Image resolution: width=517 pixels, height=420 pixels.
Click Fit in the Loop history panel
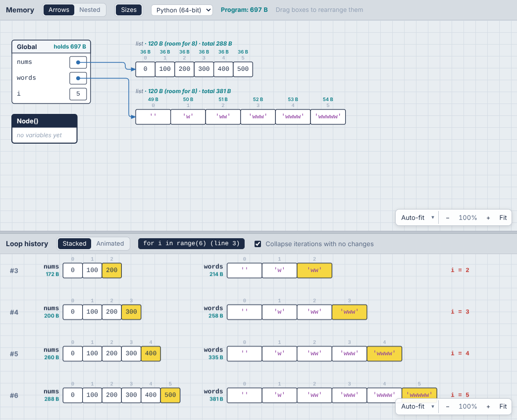coord(503,407)
